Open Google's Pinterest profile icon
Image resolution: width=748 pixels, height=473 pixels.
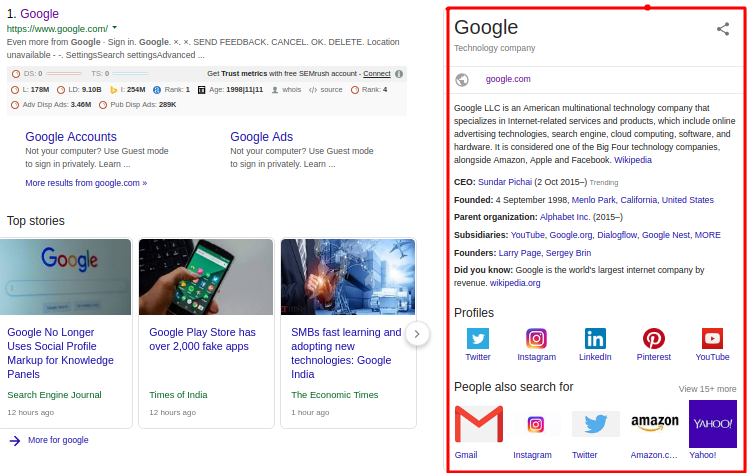click(654, 339)
